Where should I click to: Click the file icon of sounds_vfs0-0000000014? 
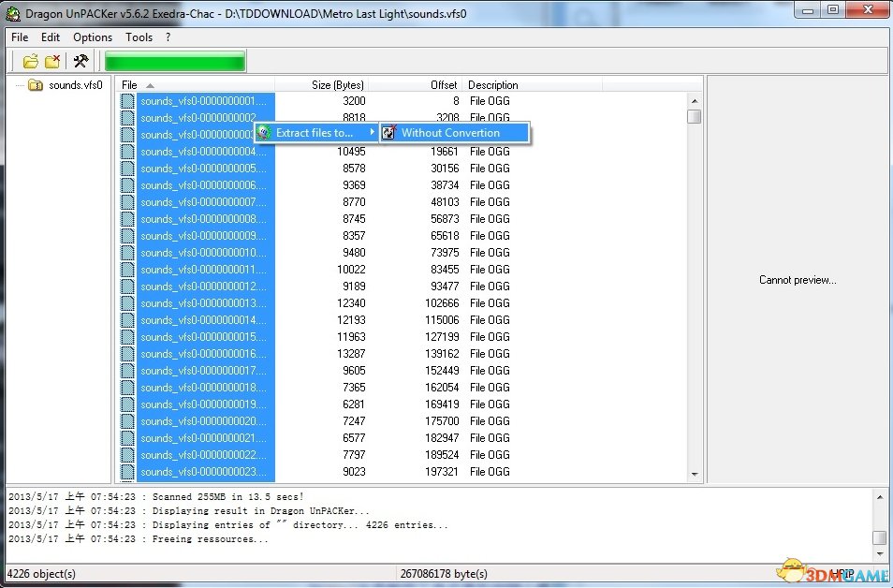[127, 320]
